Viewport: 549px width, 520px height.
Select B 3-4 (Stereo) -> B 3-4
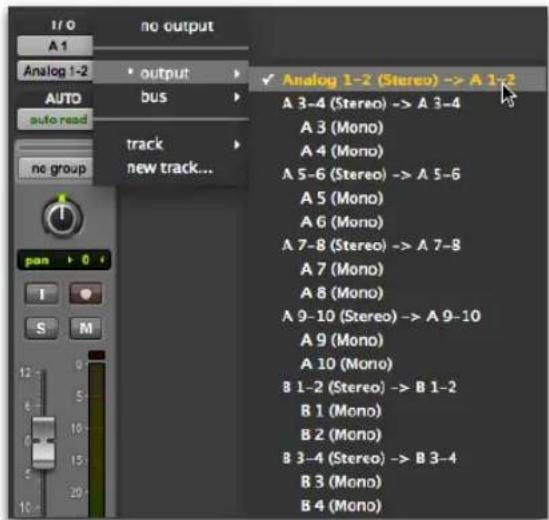tap(369, 458)
